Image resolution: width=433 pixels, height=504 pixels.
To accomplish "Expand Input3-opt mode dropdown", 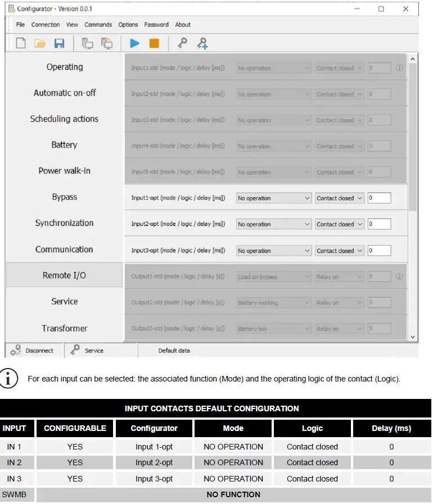I will click(x=274, y=251).
